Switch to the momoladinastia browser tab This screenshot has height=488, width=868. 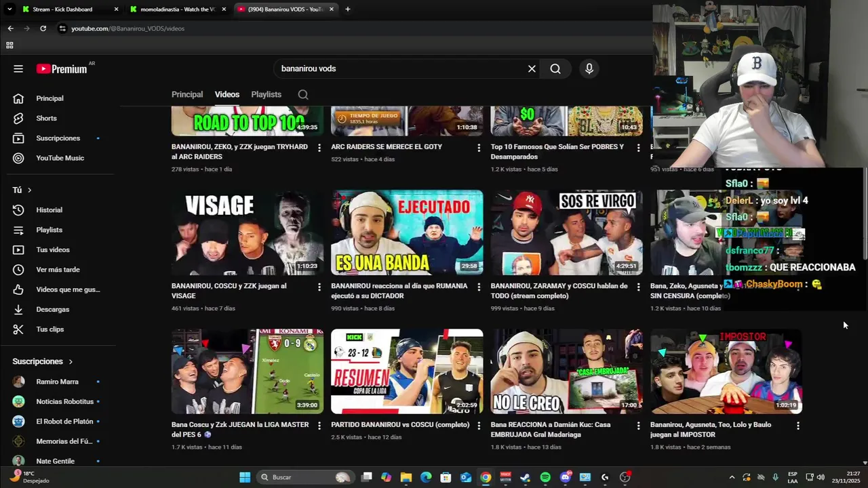point(178,9)
